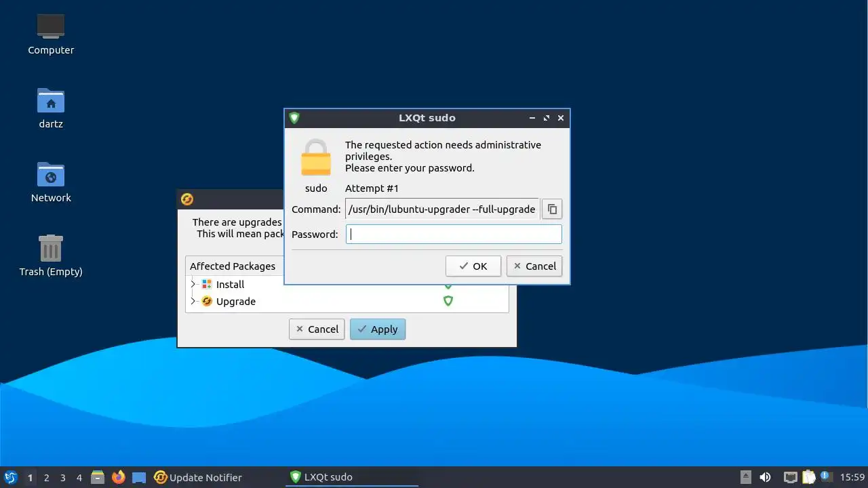Close the LXQt sudo window
Viewport: 868px width, 488px height.
[561, 118]
